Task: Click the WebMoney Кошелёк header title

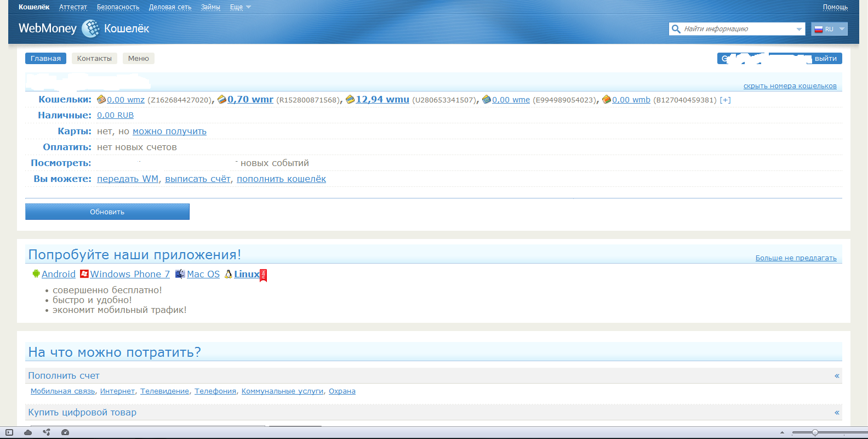Action: pyautogui.click(x=84, y=28)
